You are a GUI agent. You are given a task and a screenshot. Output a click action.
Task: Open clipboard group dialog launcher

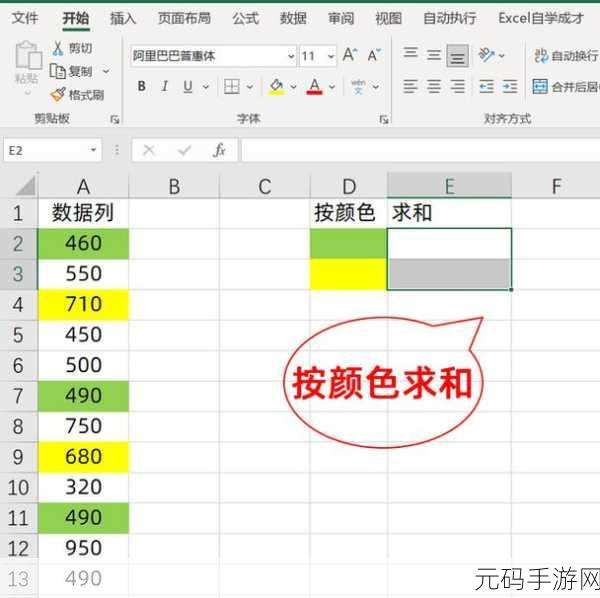[x=114, y=120]
